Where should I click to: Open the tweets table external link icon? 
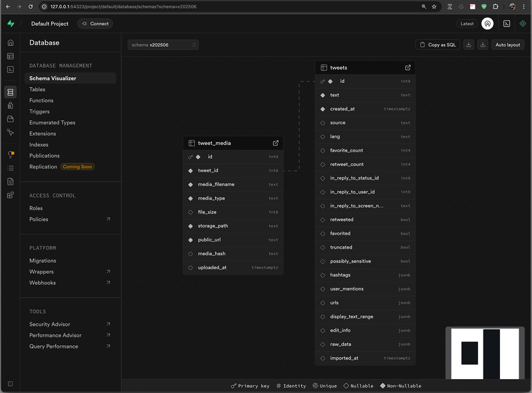click(x=408, y=68)
